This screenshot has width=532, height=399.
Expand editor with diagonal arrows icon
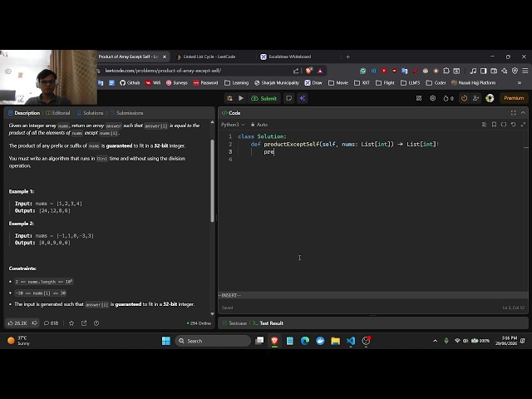[523, 125]
